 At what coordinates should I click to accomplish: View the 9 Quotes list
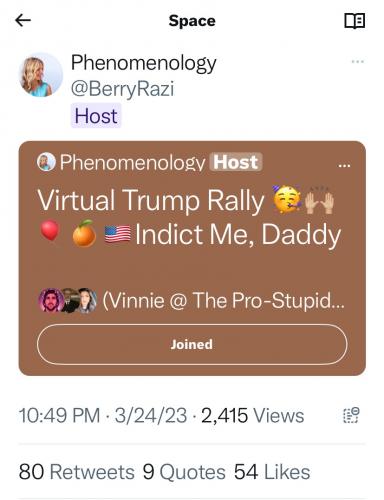184,472
